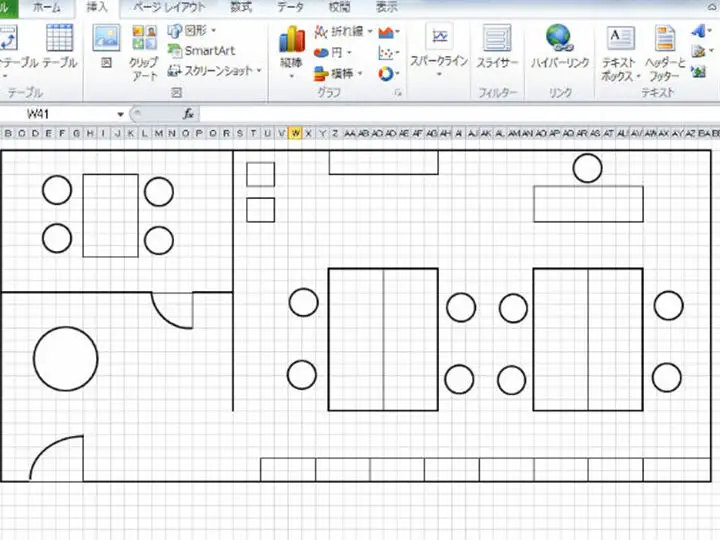Expand the Name Box dropdown arrow
Viewport: 720px width, 540px height.
click(121, 114)
